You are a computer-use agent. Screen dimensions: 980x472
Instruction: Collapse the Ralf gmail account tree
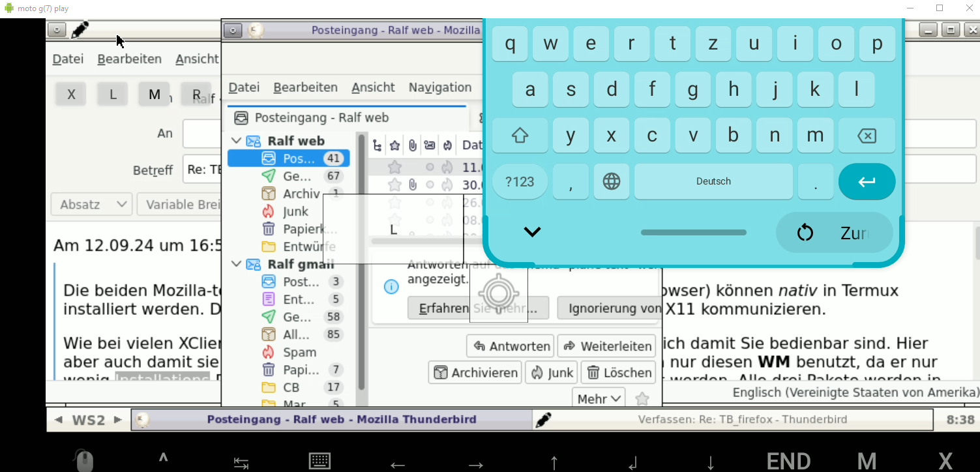[237, 264]
